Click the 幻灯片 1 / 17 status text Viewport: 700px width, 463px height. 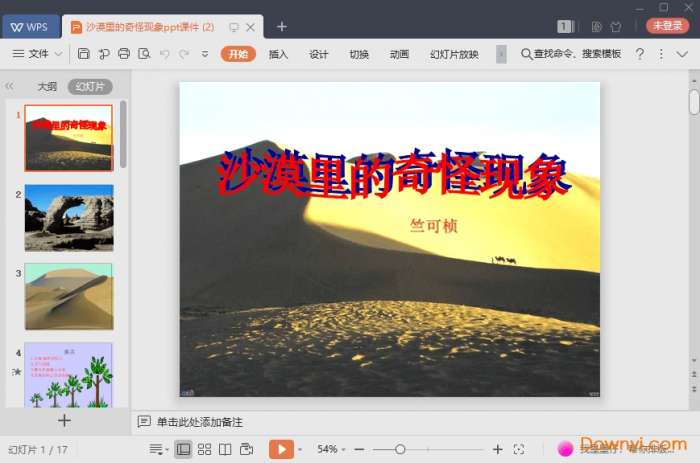click(38, 450)
